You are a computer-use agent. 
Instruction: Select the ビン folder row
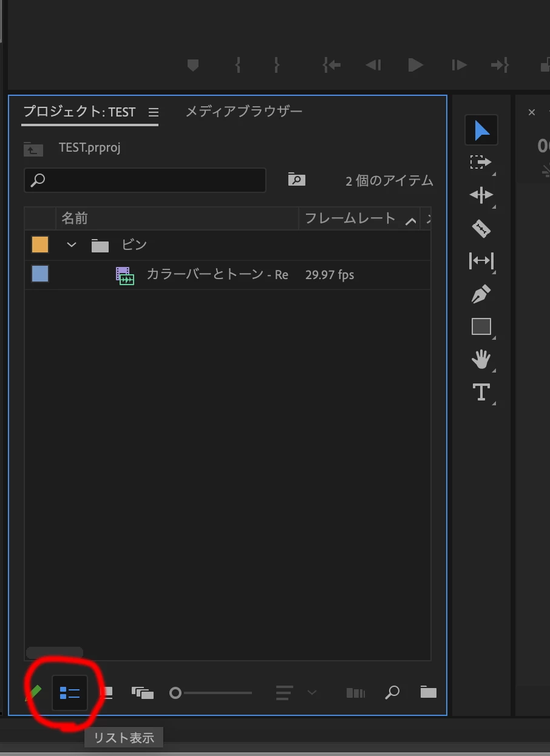tap(228, 245)
